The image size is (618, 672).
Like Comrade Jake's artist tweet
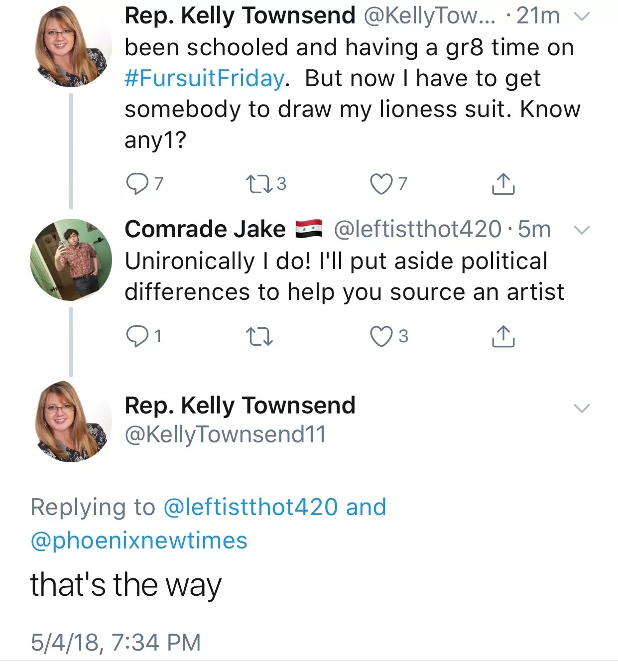click(x=381, y=336)
